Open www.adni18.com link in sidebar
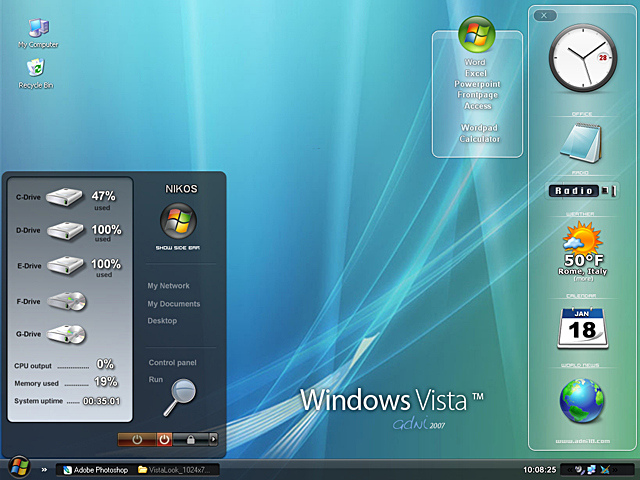640x480 pixels. click(x=582, y=441)
